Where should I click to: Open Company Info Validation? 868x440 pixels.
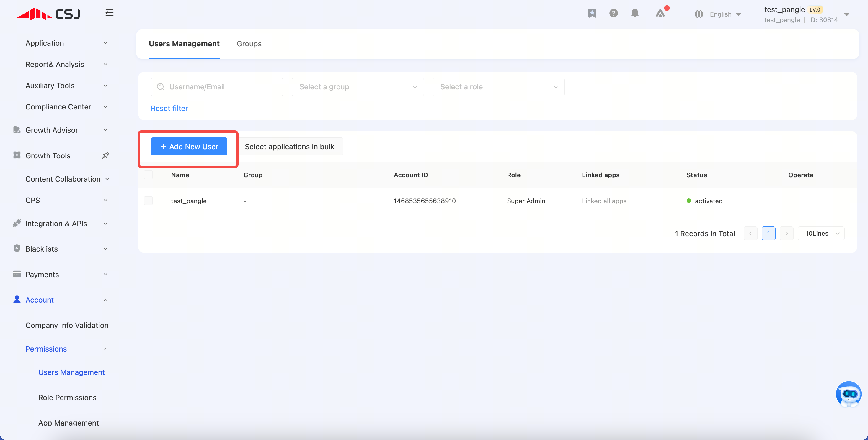tap(67, 325)
